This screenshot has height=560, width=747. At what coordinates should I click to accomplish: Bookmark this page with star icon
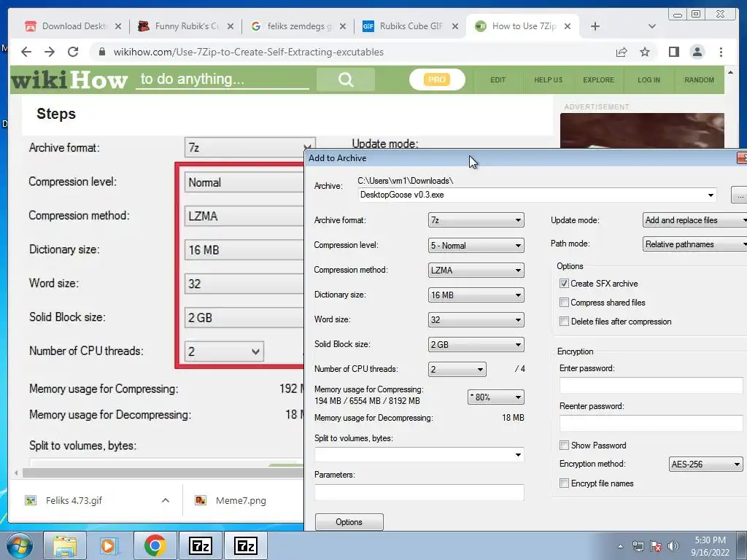(x=645, y=52)
